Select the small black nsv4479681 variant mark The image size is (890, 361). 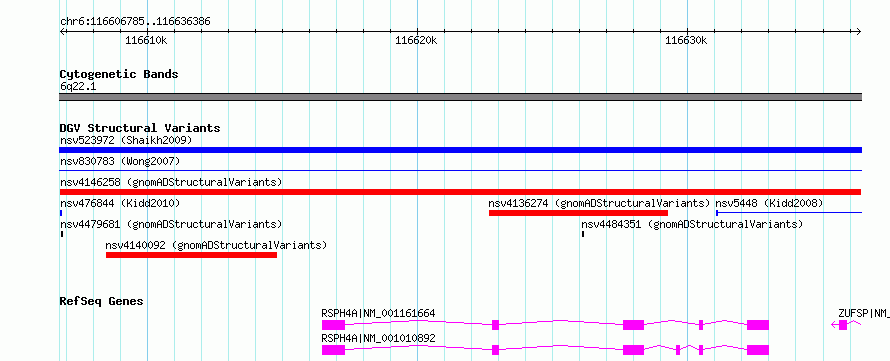pos(62,234)
